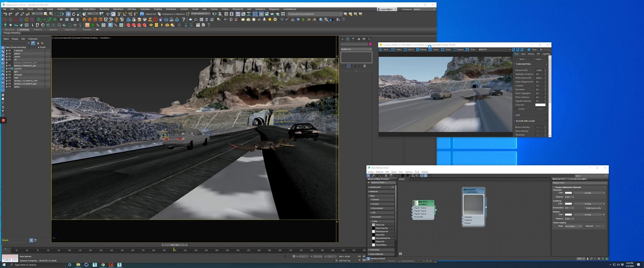The height and width of the screenshot is (268, 644).
Task: Click the Undo arrow in main toolbar
Action: [x=5, y=14]
